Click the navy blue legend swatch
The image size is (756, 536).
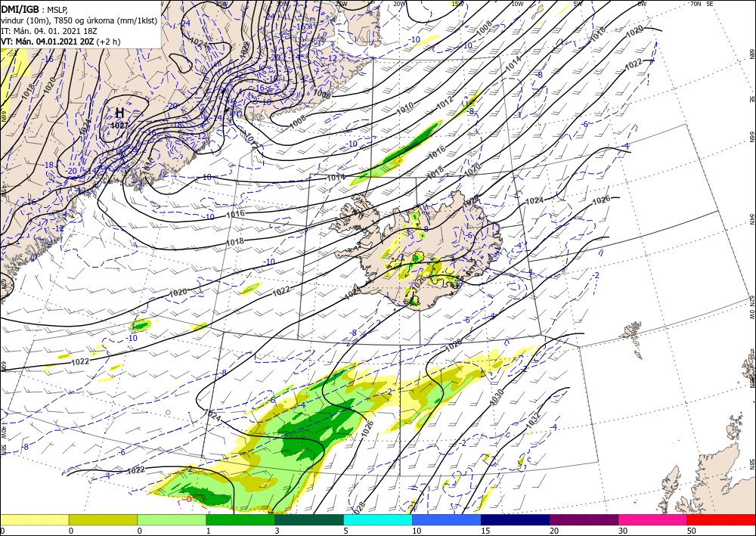(516, 519)
